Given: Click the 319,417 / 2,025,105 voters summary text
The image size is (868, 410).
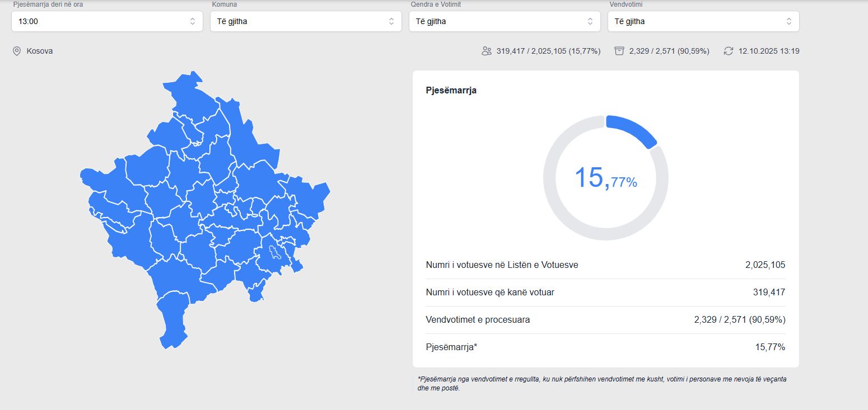Looking at the screenshot, I should (548, 51).
